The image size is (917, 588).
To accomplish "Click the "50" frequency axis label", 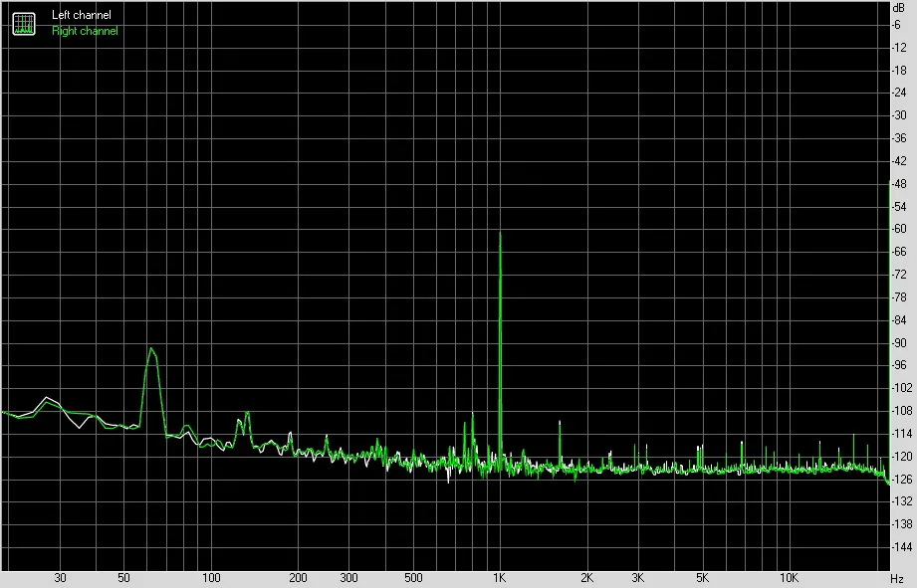I will [123, 578].
